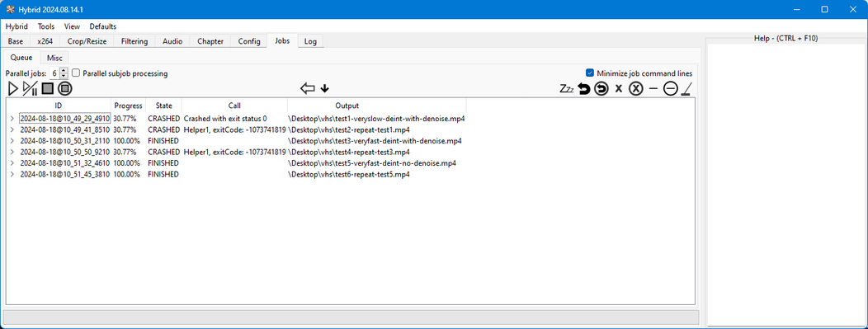868x329 pixels.
Task: Sort by the Call column header
Action: (x=234, y=105)
